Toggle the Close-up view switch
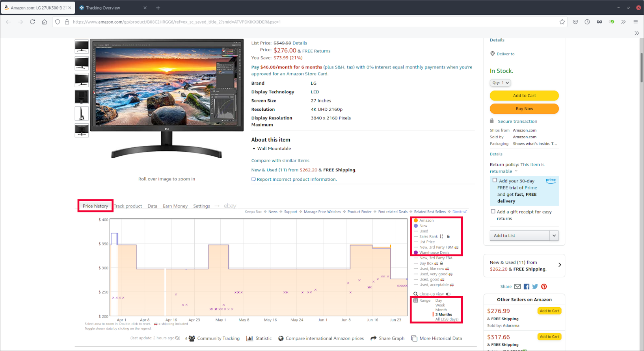The width and height of the screenshot is (644, 351). coord(448,294)
